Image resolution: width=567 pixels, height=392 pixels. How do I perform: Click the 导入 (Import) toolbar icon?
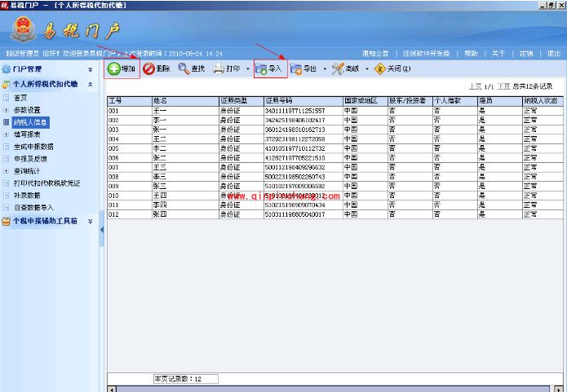pos(261,69)
